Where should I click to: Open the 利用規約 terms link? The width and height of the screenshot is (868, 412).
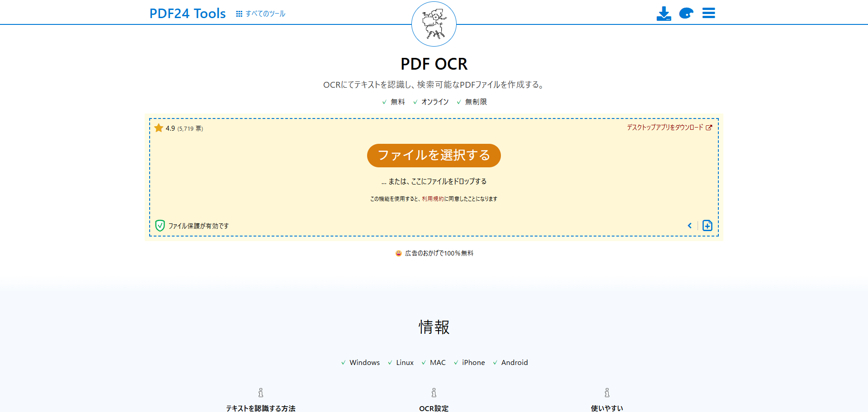click(x=433, y=199)
